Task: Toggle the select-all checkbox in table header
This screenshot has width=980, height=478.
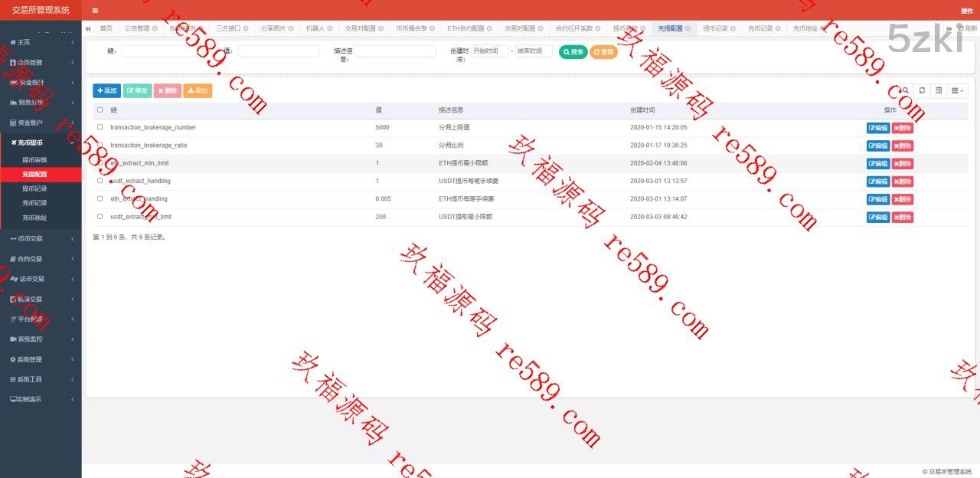Action: 100,110
